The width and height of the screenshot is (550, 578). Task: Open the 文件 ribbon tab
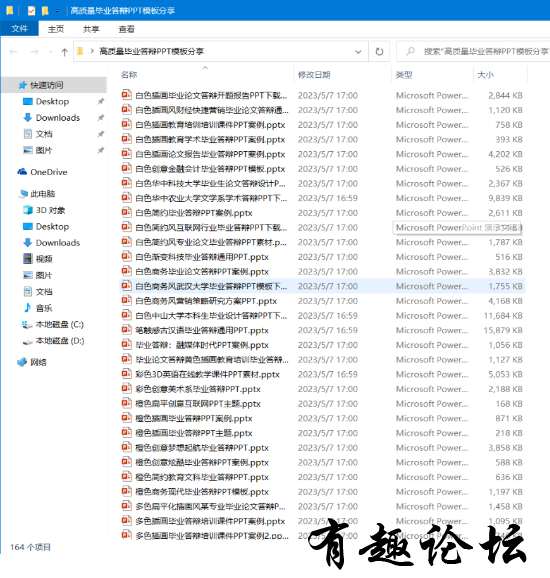point(20,29)
